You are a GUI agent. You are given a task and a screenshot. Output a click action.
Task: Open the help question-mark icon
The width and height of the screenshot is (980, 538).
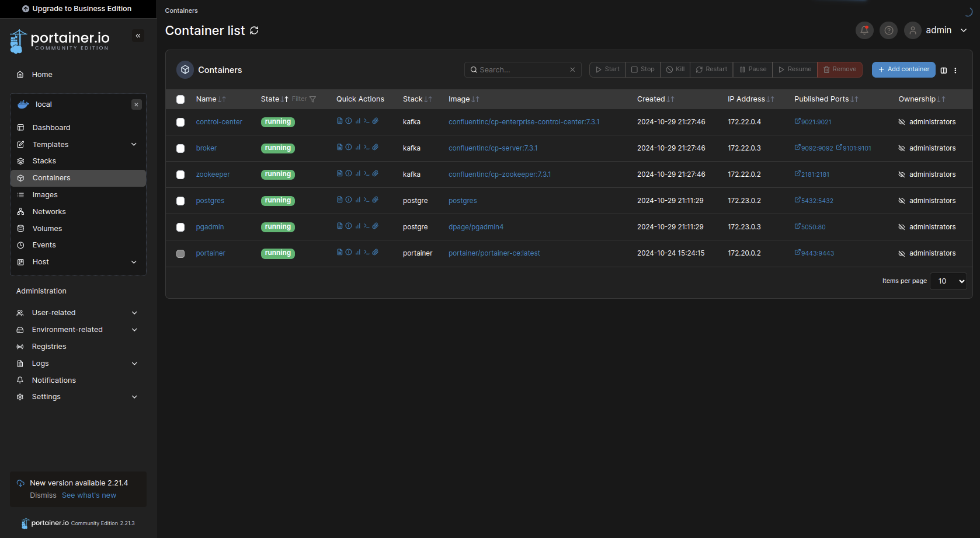(889, 30)
